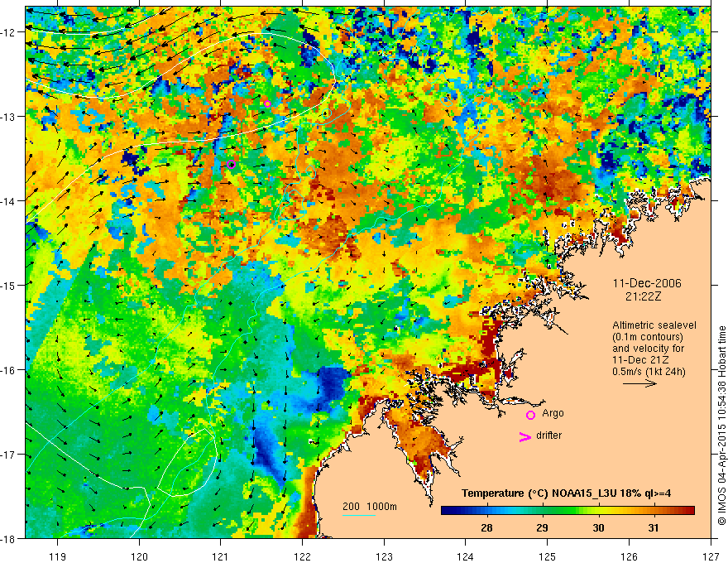Click the latitude axis label -12
The height and width of the screenshot is (563, 728).
point(8,32)
